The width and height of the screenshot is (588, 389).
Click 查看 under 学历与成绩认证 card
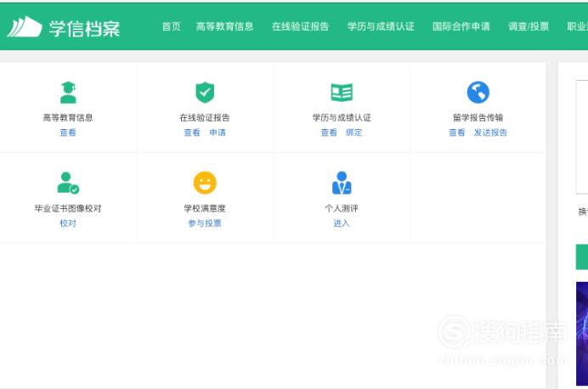(x=329, y=132)
